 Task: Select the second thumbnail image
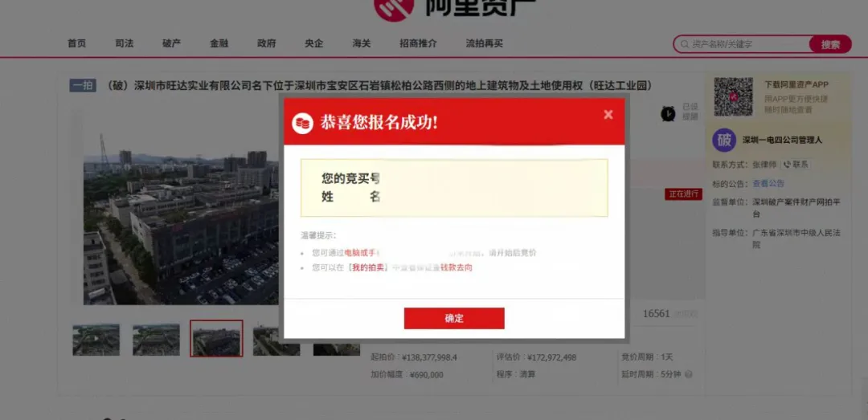coord(156,340)
